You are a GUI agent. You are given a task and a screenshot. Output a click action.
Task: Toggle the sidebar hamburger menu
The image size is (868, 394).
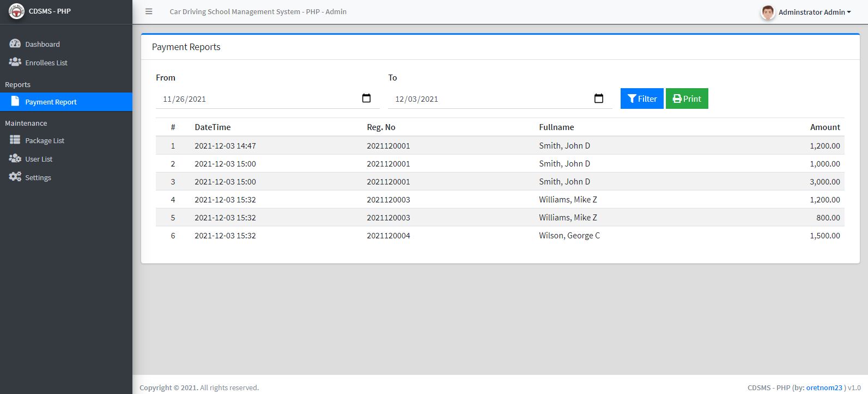149,11
